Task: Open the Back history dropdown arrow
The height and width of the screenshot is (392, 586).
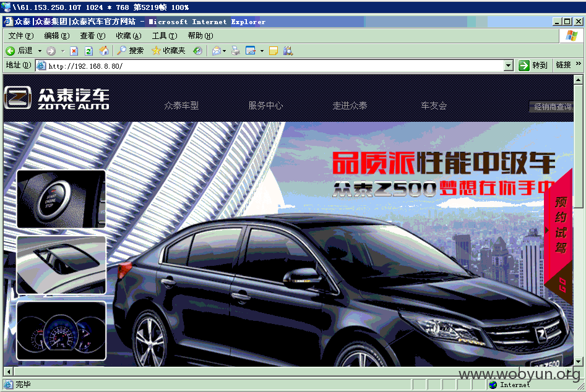Action: tap(40, 51)
